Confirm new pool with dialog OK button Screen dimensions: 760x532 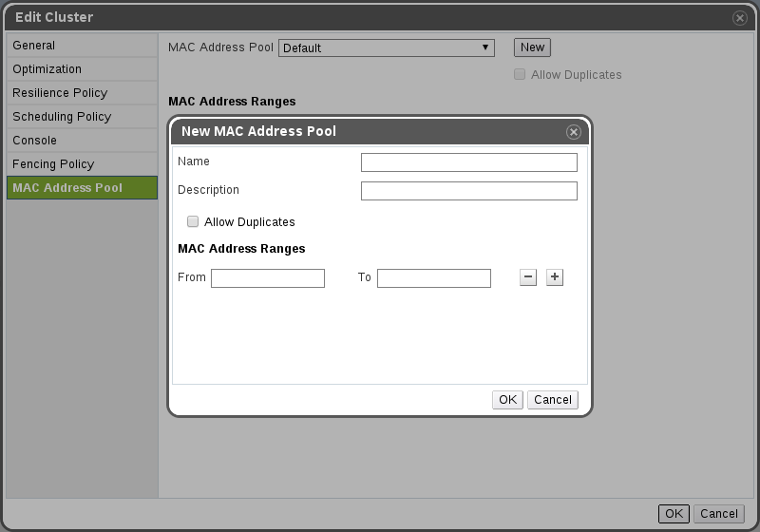(x=507, y=400)
